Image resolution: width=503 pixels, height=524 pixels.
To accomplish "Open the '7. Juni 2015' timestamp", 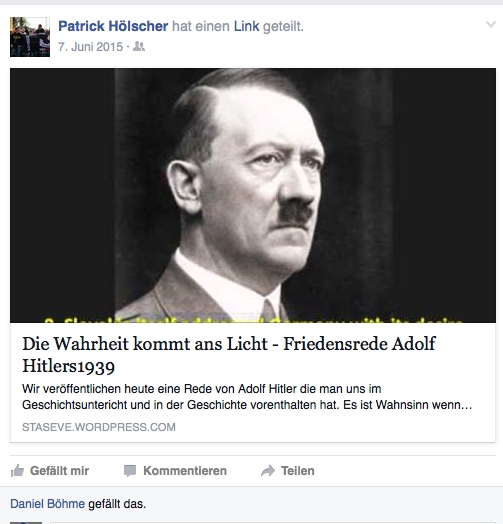I will (90, 46).
